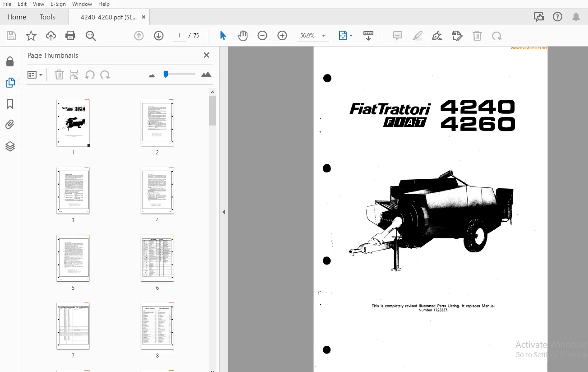Open the Attachments paperclip panel
Screen dimensions: 588x372
[x=10, y=125]
